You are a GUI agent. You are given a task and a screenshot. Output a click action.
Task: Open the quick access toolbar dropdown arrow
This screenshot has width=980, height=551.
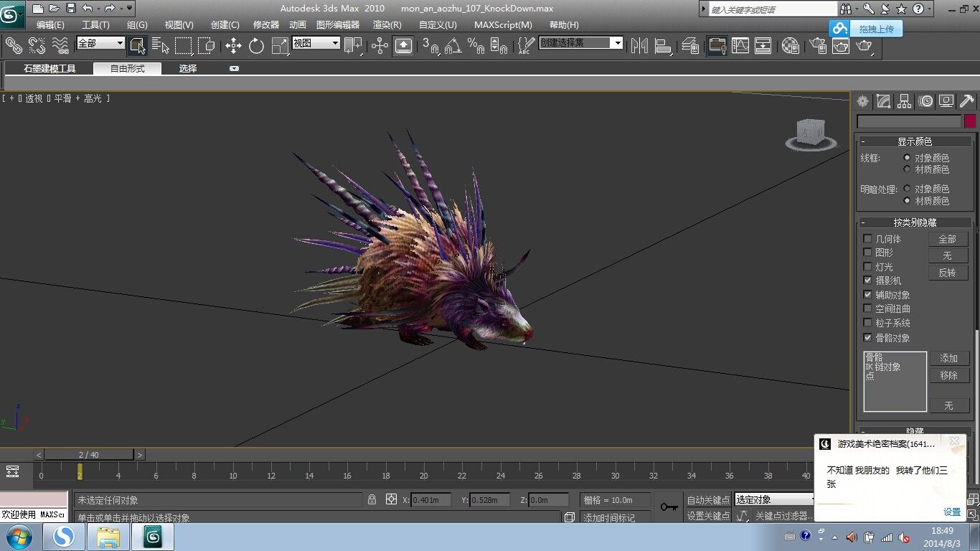(x=130, y=9)
